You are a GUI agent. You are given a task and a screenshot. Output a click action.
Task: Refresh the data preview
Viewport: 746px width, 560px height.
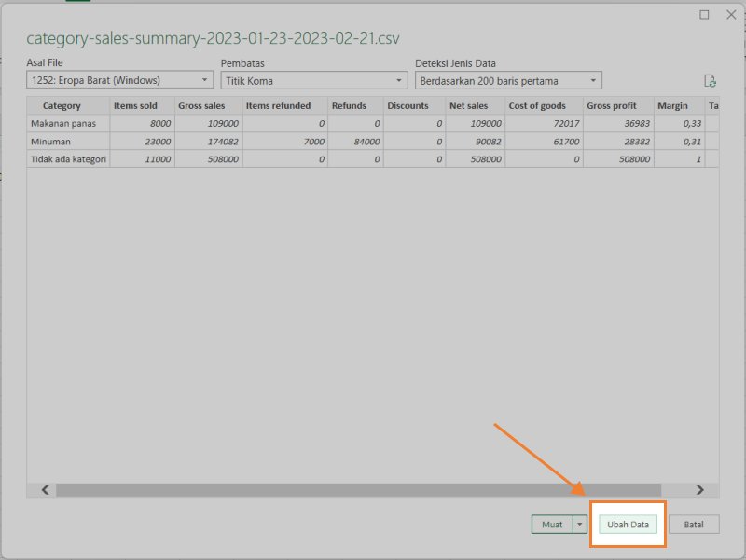coord(711,80)
